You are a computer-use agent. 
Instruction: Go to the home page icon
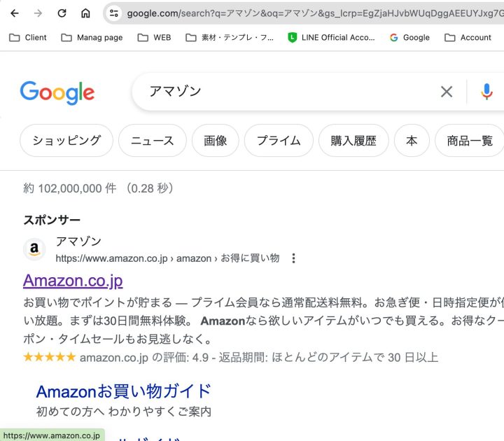pos(85,13)
